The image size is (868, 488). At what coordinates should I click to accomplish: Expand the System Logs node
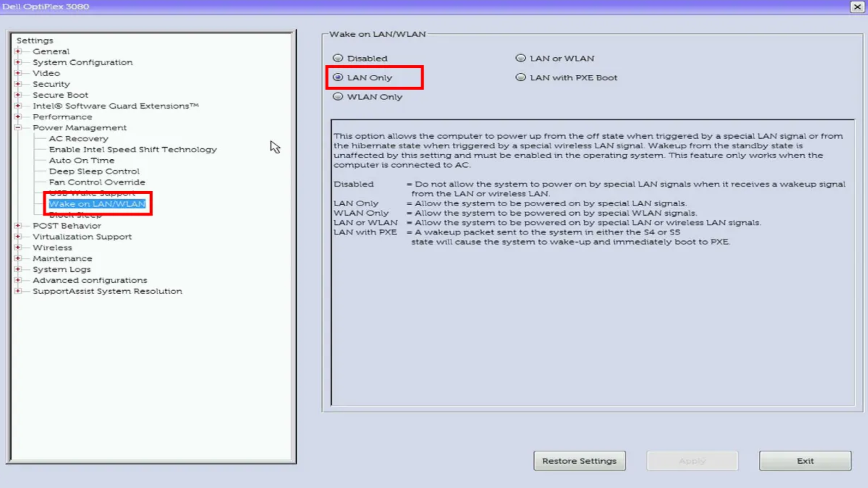17,269
